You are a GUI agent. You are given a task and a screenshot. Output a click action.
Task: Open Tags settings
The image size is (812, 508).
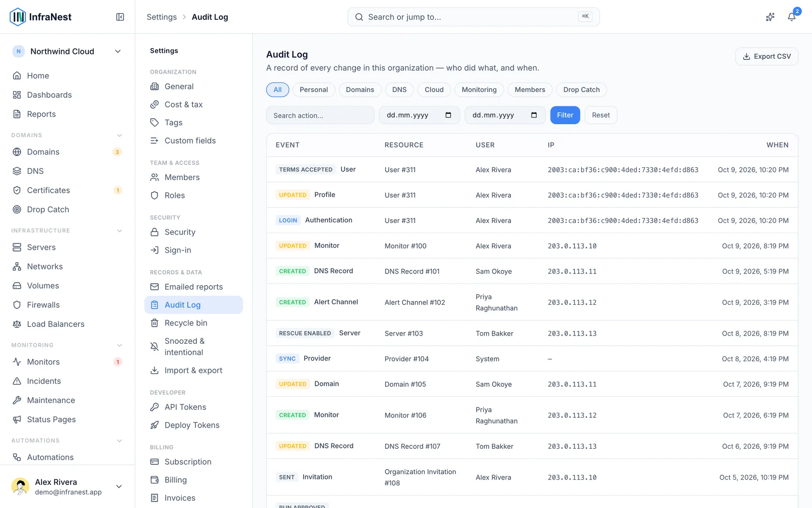193,122
